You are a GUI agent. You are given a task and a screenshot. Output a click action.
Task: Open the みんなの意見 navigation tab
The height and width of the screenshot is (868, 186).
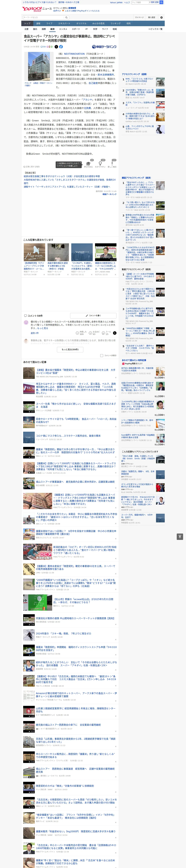[98, 24]
